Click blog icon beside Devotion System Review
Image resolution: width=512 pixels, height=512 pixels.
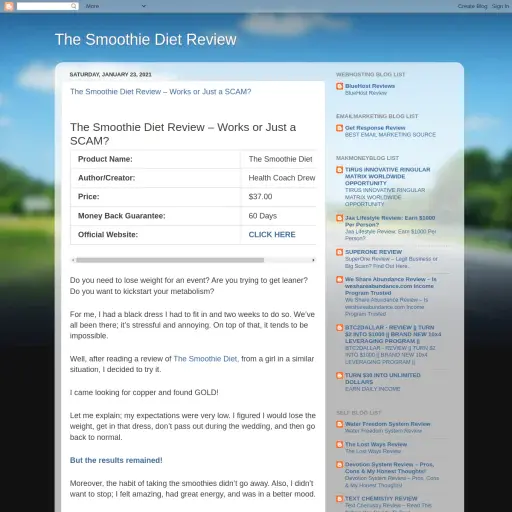[340, 465]
